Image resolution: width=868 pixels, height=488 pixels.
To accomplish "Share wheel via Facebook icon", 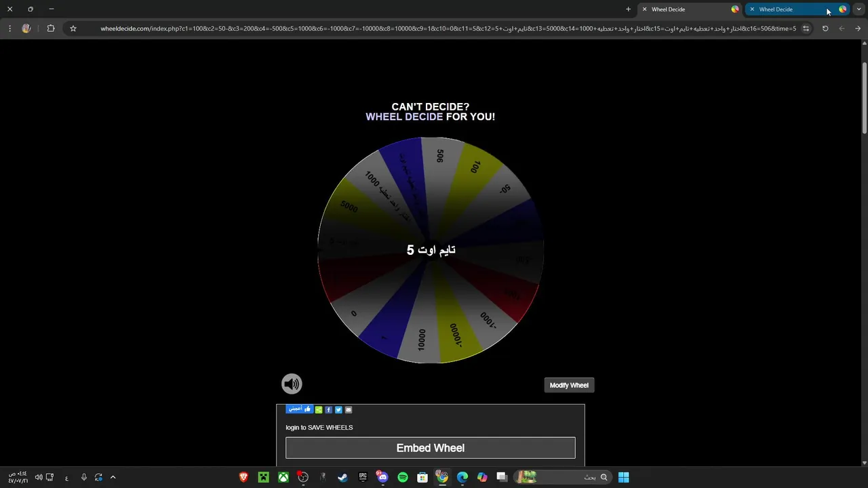I will [x=329, y=409].
